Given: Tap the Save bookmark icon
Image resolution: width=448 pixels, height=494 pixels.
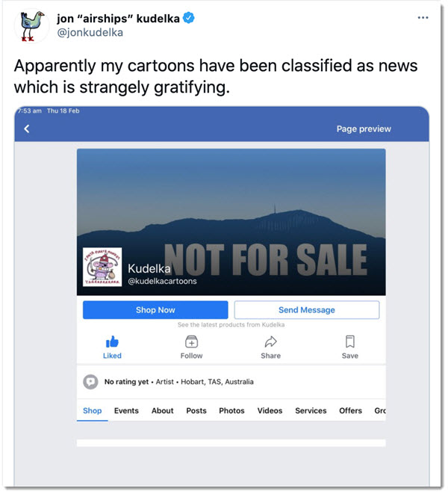Looking at the screenshot, I should (349, 342).
